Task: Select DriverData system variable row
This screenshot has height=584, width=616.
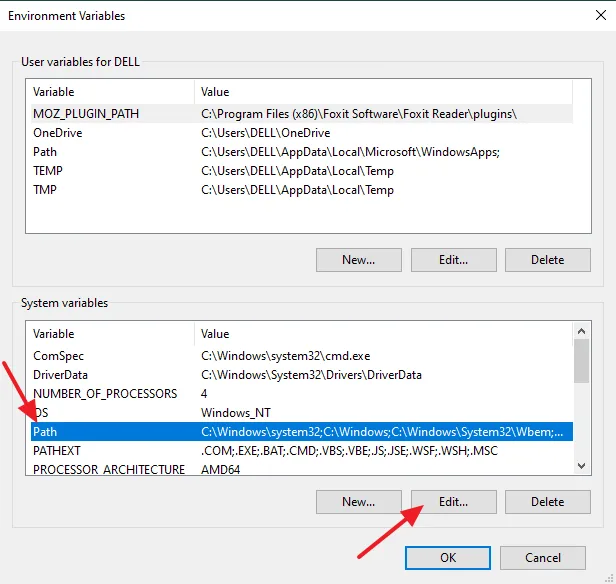Action: pyautogui.click(x=302, y=375)
